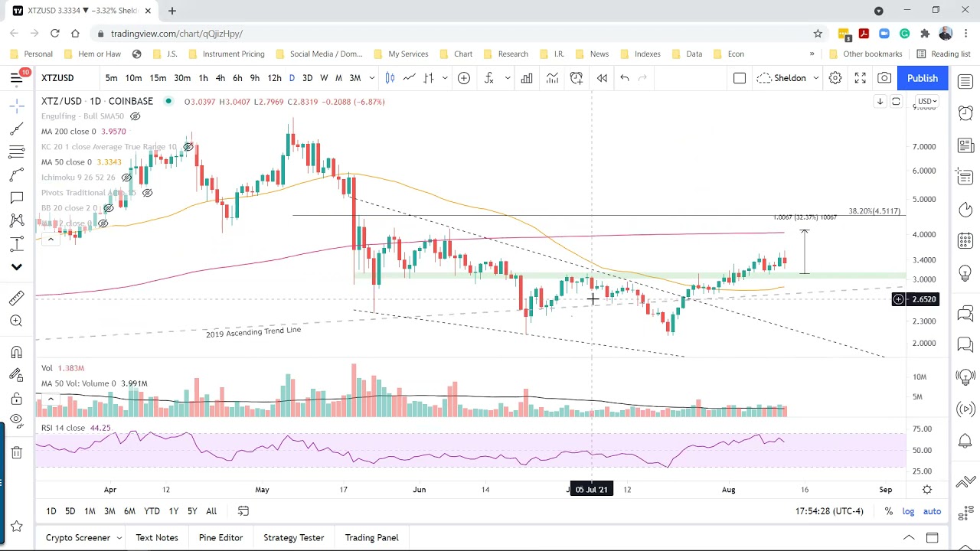This screenshot has height=551, width=980.
Task: Hide all drawings with the eye icon
Action: pyautogui.click(x=16, y=419)
